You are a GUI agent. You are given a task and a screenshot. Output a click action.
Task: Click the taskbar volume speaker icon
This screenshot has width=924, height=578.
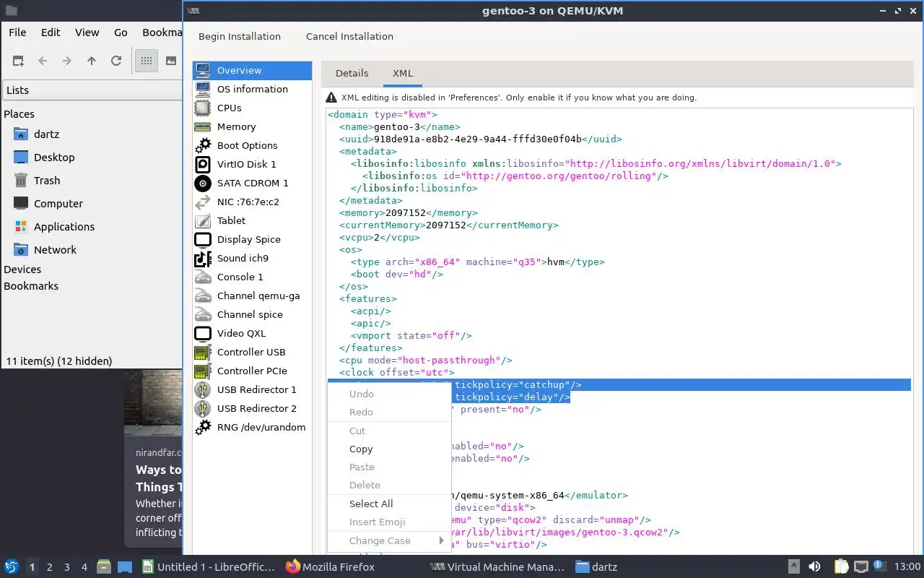click(814, 567)
